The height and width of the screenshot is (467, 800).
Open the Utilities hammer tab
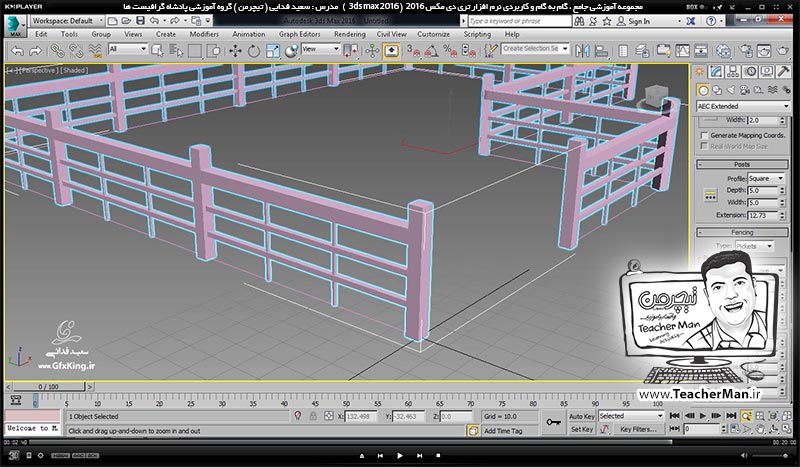point(783,72)
